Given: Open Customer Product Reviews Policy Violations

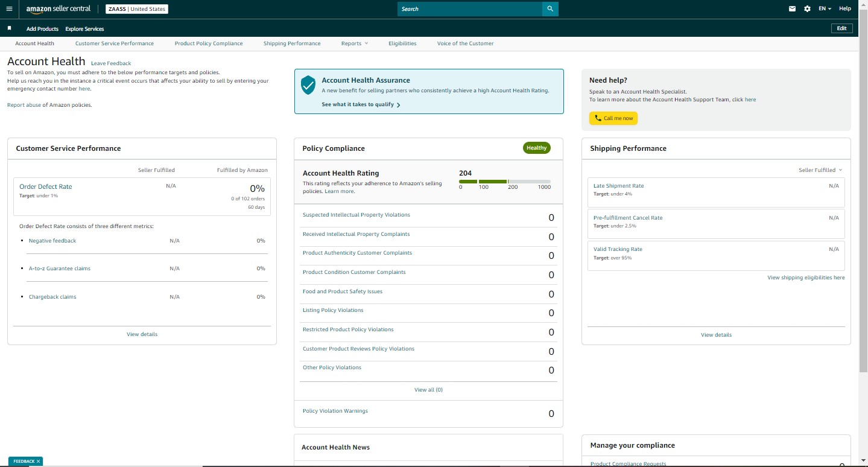Looking at the screenshot, I should point(358,349).
